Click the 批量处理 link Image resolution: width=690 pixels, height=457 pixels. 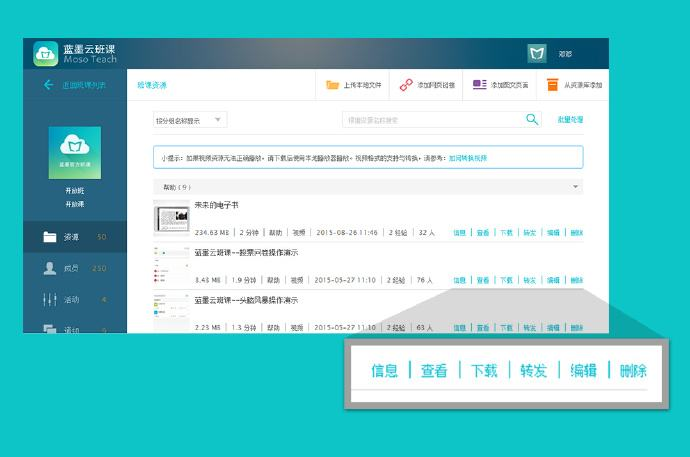(570, 120)
